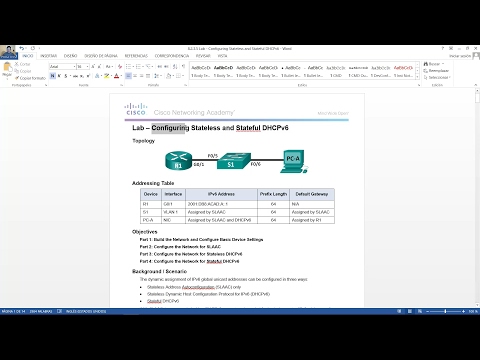Open the CORRESPONDENCIA ribbon tab
The width and height of the screenshot is (480, 360).
172,56
